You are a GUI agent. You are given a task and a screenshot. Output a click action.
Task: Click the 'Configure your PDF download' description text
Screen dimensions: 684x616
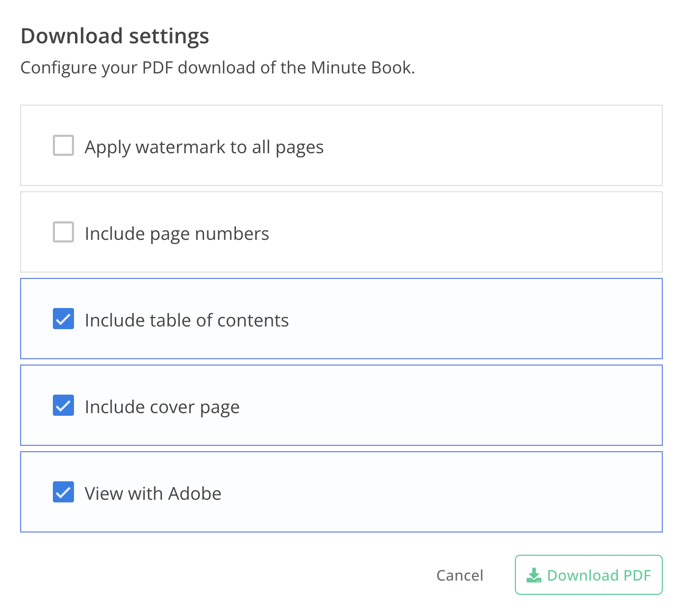[217, 68]
